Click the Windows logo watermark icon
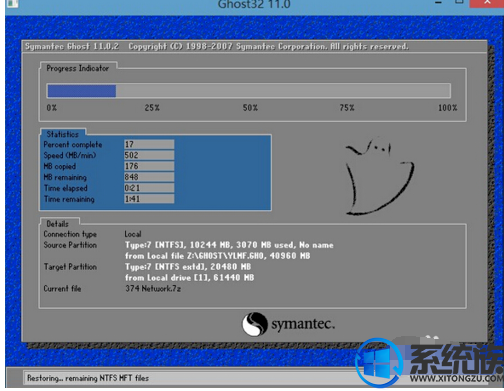Screen dimensions: 504x391 point(377,363)
